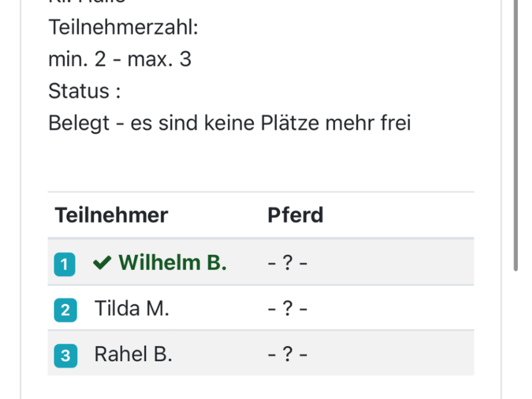This screenshot has width=532, height=399.
Task: Click the number 3 participant badge
Action: 65,355
